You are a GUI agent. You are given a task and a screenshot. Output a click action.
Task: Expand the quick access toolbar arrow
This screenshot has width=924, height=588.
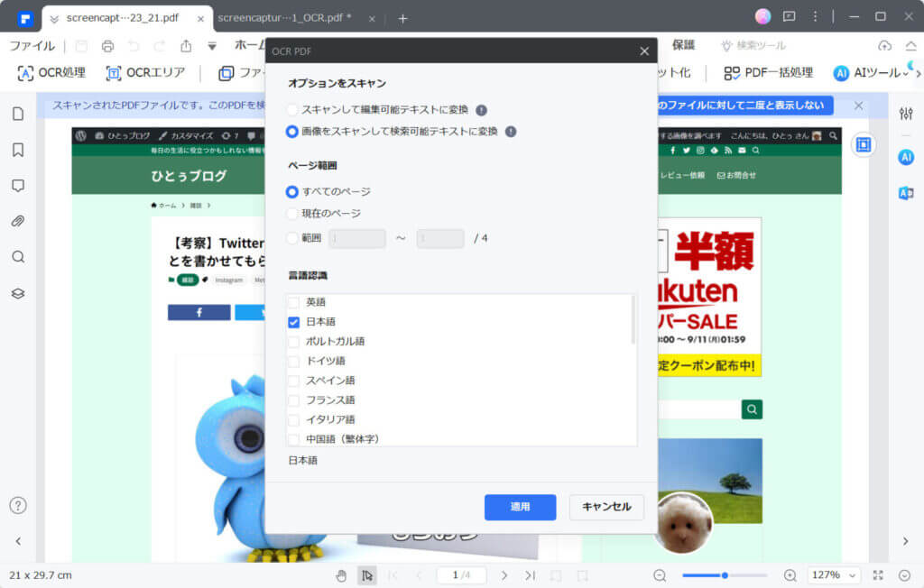point(212,46)
